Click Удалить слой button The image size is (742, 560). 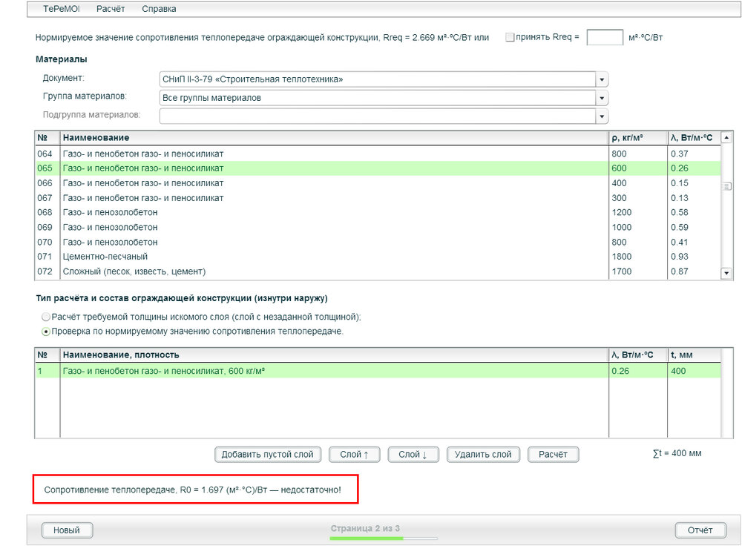click(483, 455)
